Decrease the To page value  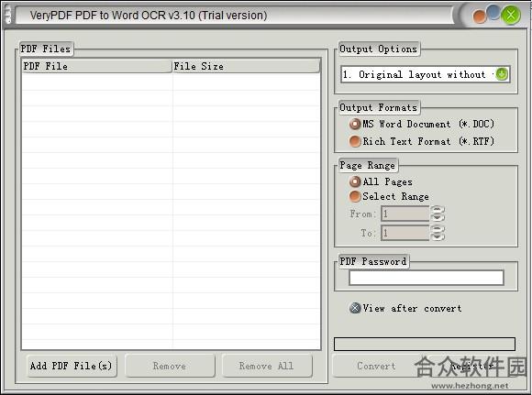click(x=438, y=236)
